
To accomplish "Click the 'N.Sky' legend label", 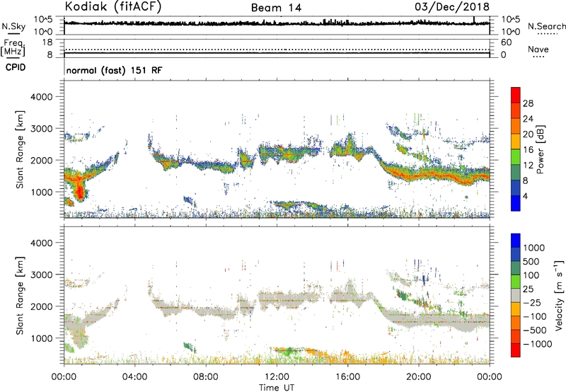I will [13, 26].
